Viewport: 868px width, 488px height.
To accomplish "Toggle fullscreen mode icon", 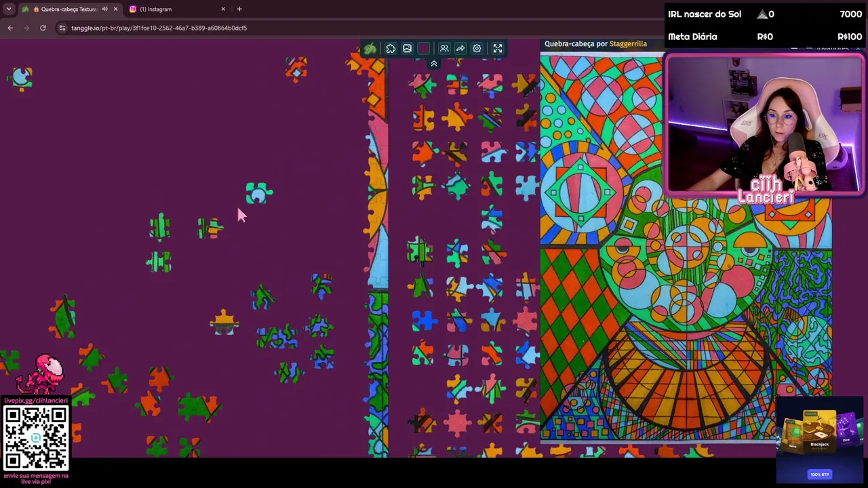I will (x=498, y=49).
